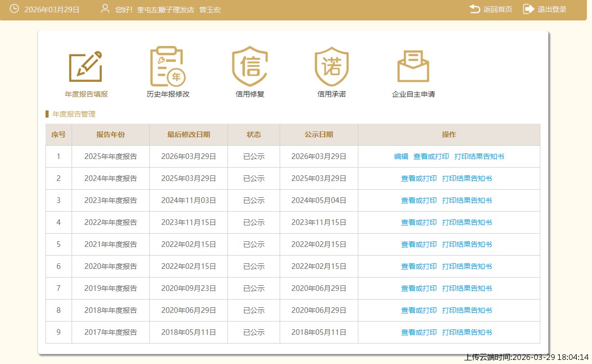Click the 年度报告填报 text label
The image size is (592, 364).
pos(86,94)
